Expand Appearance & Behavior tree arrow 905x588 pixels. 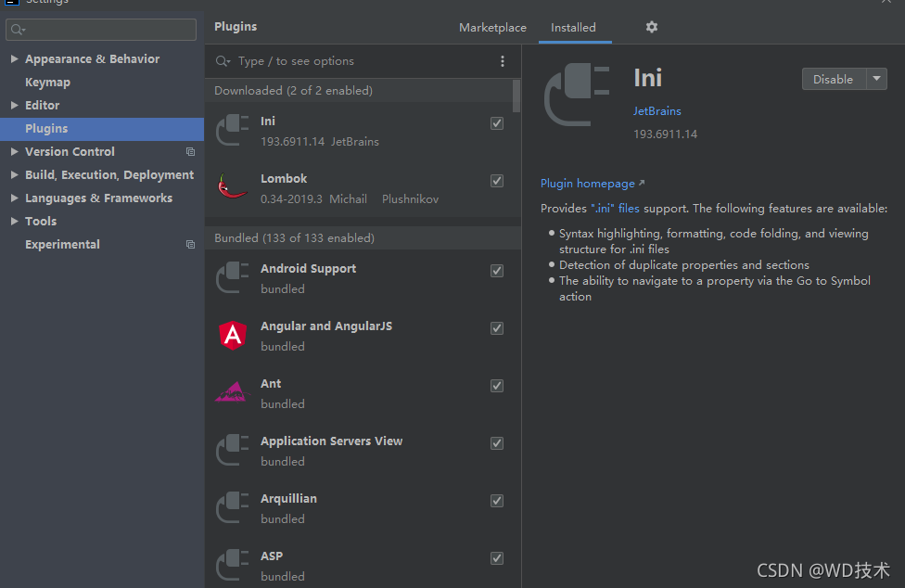click(x=15, y=58)
